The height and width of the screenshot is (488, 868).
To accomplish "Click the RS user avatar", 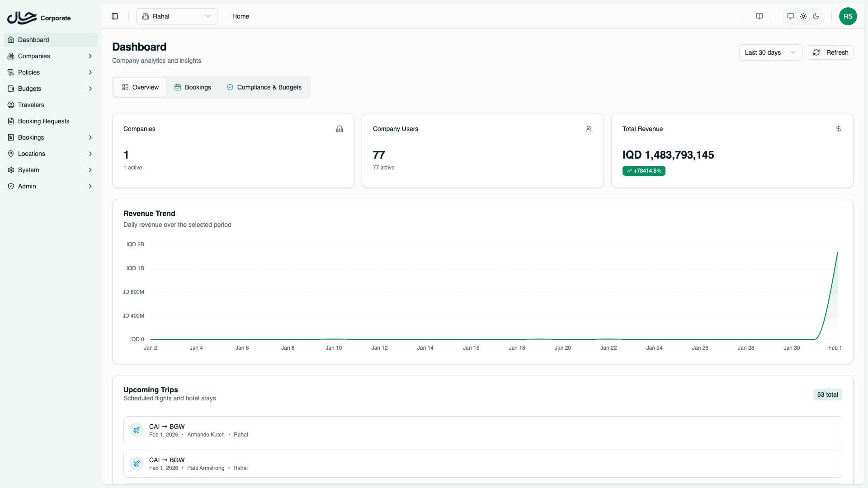I will 848,16.
